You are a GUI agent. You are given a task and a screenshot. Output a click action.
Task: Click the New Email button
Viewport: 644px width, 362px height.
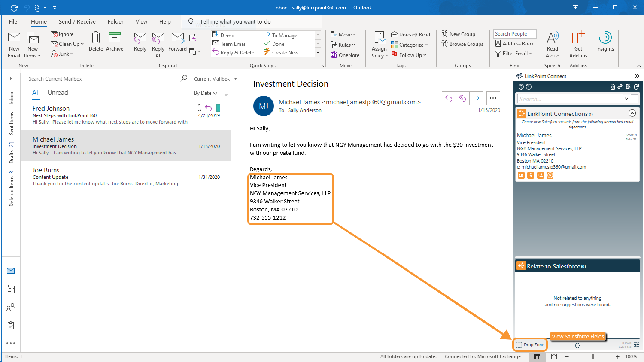(14, 45)
